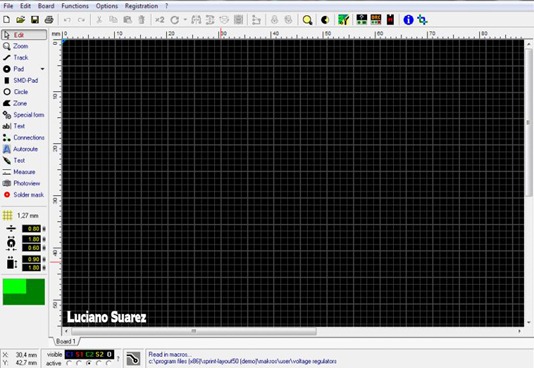This screenshot has height=368, width=534.
Task: Toggle visibility of C1 layer
Action: [70, 354]
